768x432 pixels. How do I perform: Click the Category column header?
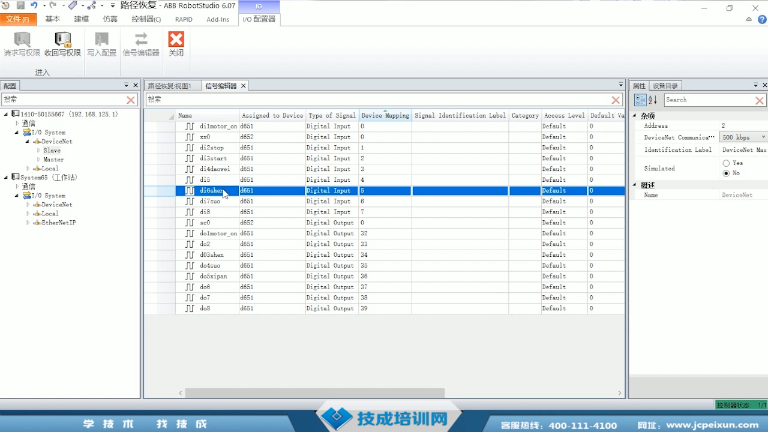pyautogui.click(x=525, y=116)
